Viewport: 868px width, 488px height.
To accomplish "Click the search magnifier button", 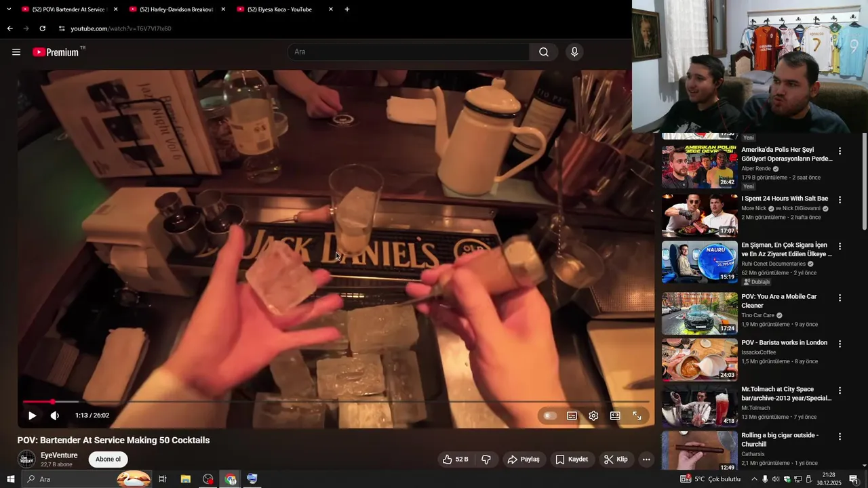I will (x=544, y=52).
